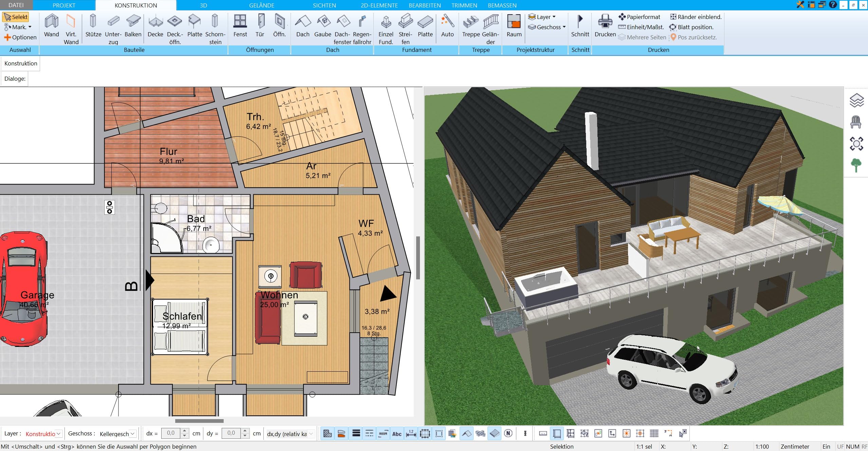Click Einheit/Maßst. button
This screenshot has width=868, height=451.
[x=641, y=27]
